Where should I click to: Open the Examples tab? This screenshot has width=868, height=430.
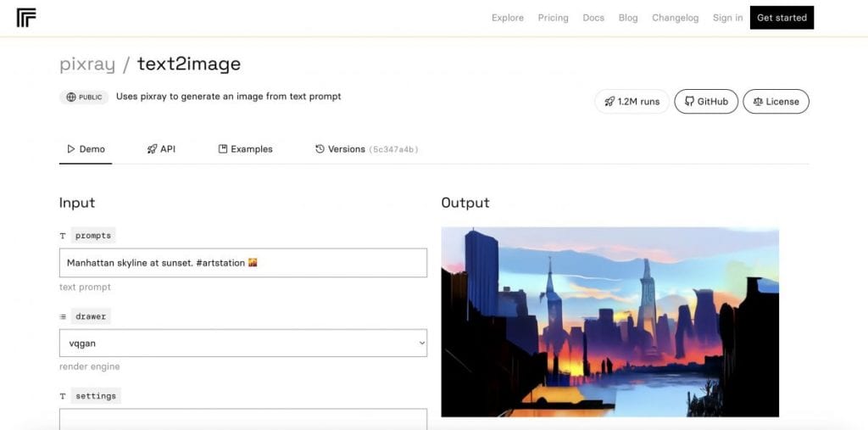coord(245,149)
